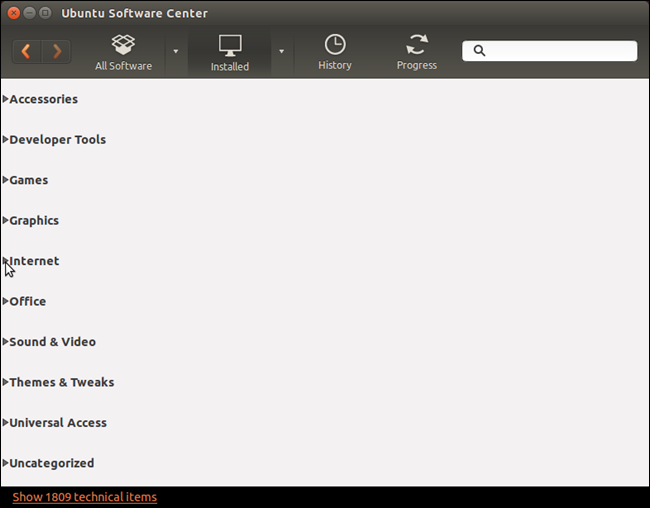Expand the Themes & Tweaks category triangle

tap(5, 382)
